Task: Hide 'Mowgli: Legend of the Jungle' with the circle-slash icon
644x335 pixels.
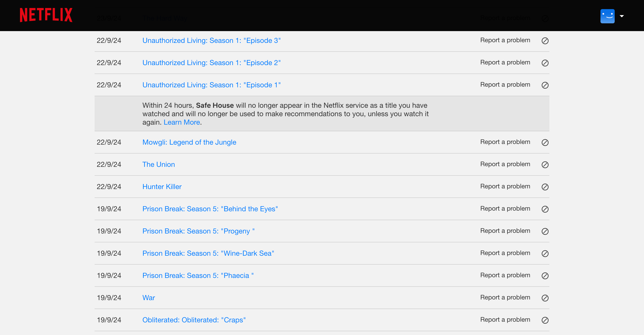Action: pyautogui.click(x=545, y=142)
